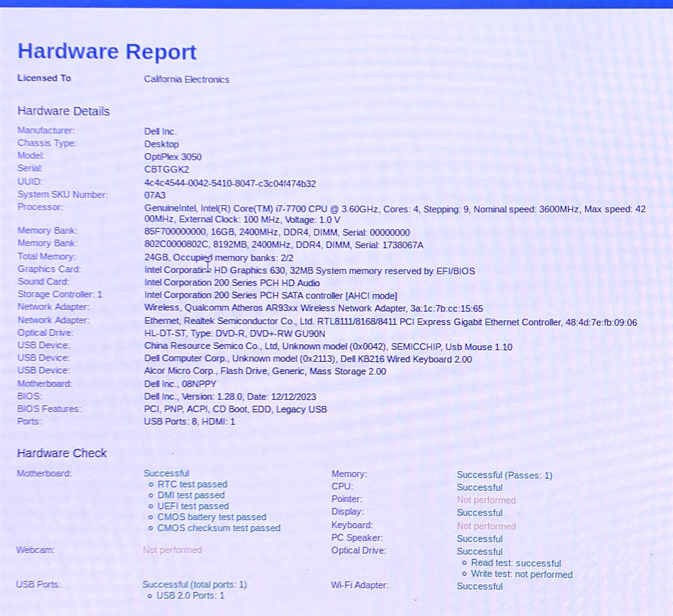Click the Hardware Check section heading
673x616 pixels.
coord(62,453)
